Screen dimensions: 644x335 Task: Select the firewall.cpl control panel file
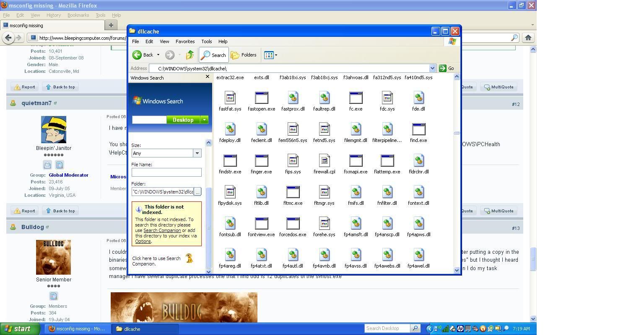[324, 161]
